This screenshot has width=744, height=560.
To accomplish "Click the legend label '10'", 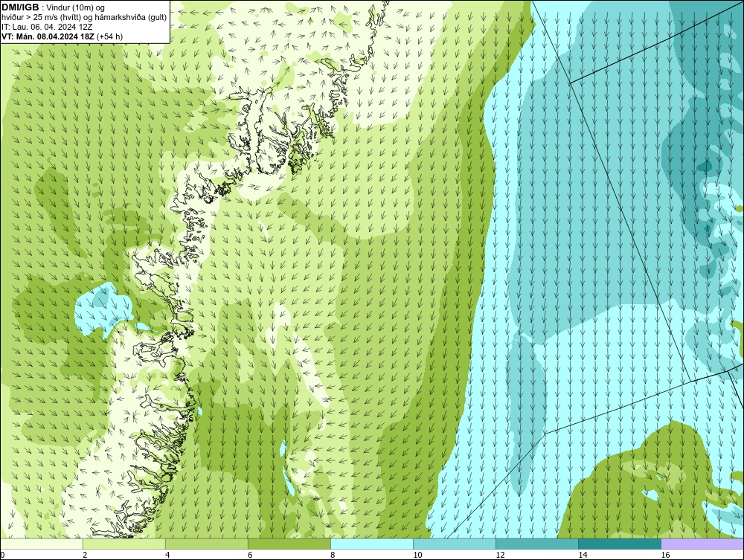I will coord(417,556).
